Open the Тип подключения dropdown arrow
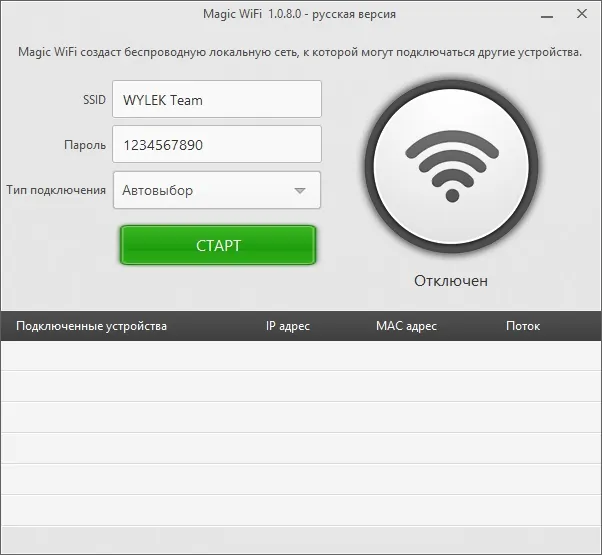 (x=299, y=190)
